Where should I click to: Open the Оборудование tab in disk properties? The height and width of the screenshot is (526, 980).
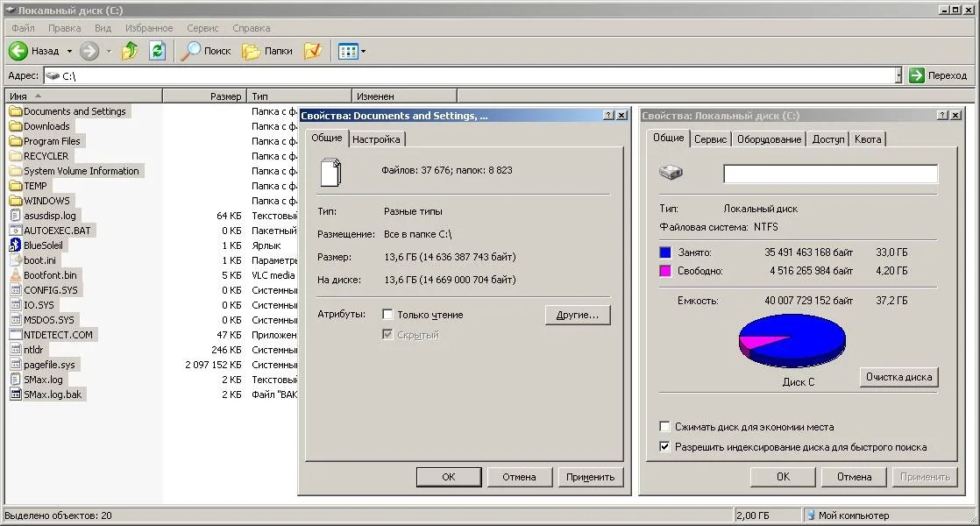pyautogui.click(x=769, y=139)
